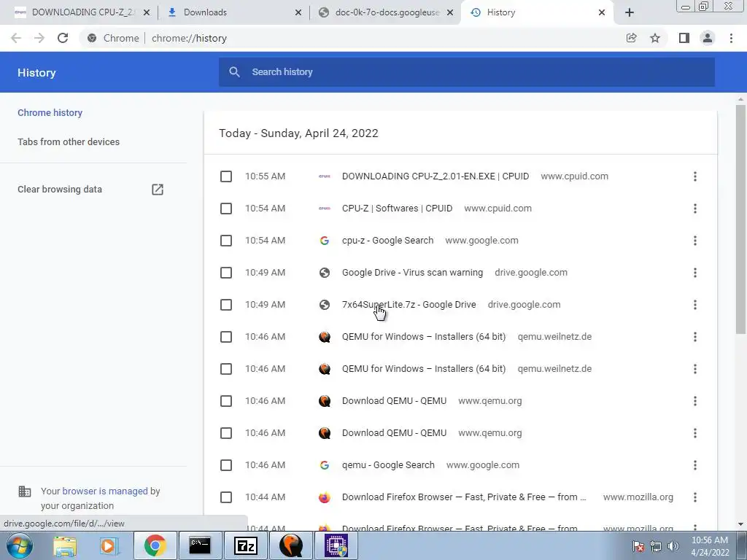This screenshot has height=560, width=747.
Task: Switch to Chrome taskbar icon
Action: point(155,545)
